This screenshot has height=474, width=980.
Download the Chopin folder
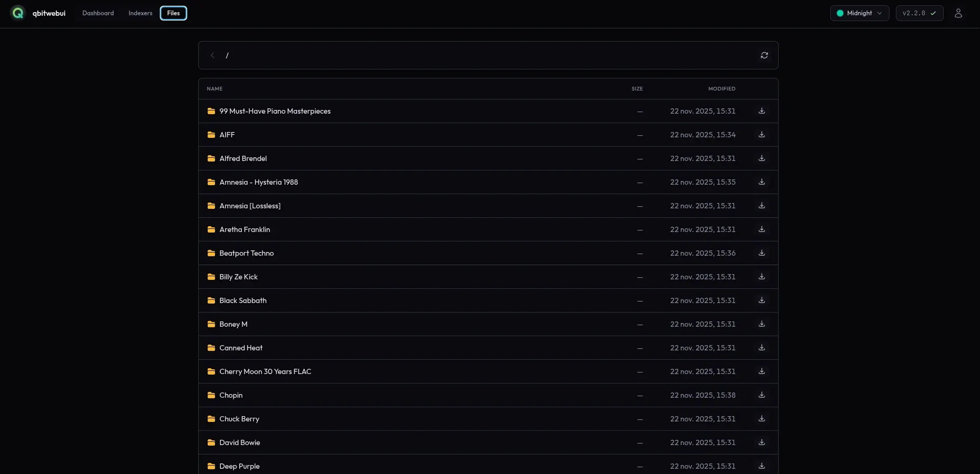tap(761, 395)
